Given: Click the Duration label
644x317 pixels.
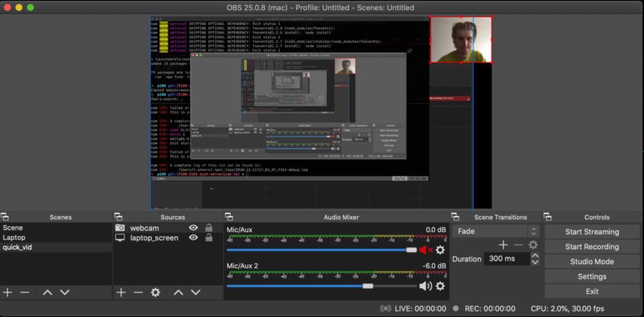Looking at the screenshot, I should 467,259.
